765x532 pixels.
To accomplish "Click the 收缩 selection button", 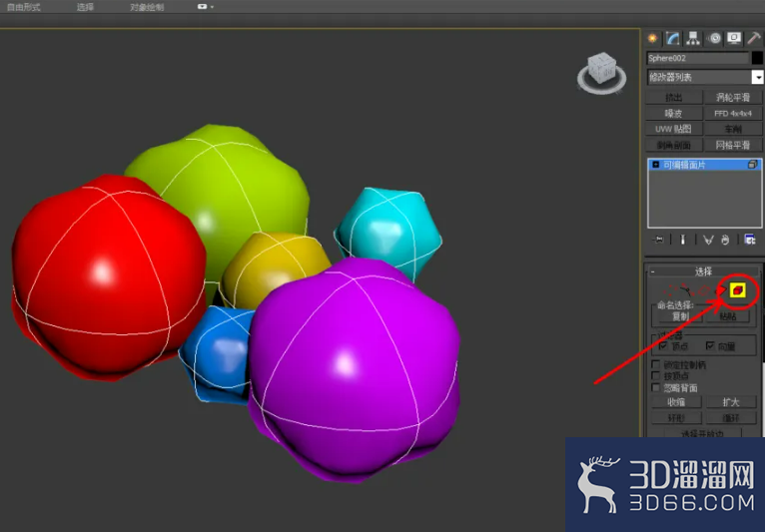I will click(677, 402).
